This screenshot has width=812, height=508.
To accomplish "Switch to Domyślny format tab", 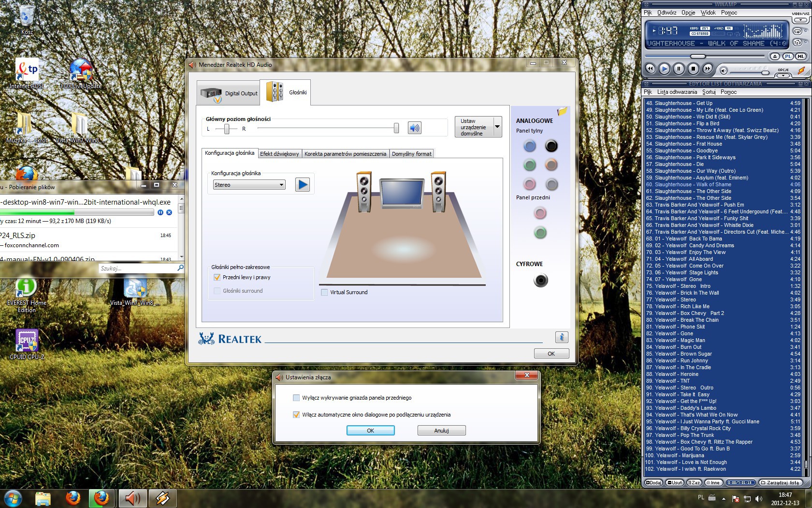I will 411,154.
